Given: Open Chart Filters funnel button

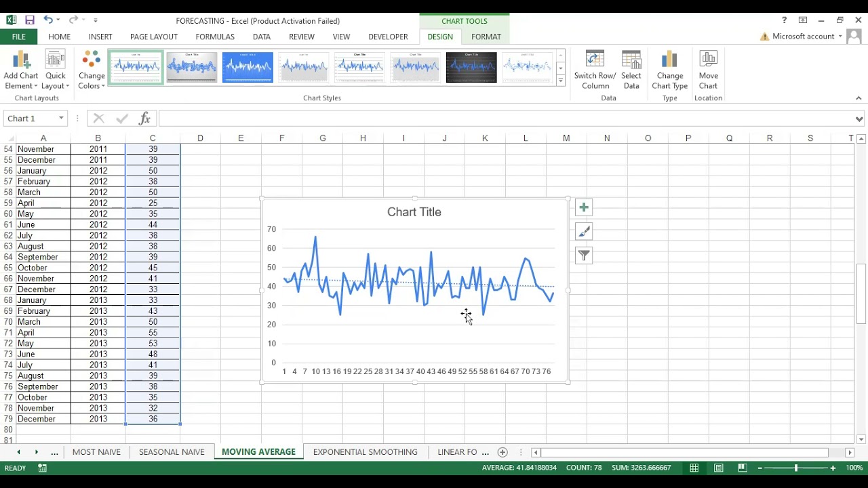Looking at the screenshot, I should (584, 256).
